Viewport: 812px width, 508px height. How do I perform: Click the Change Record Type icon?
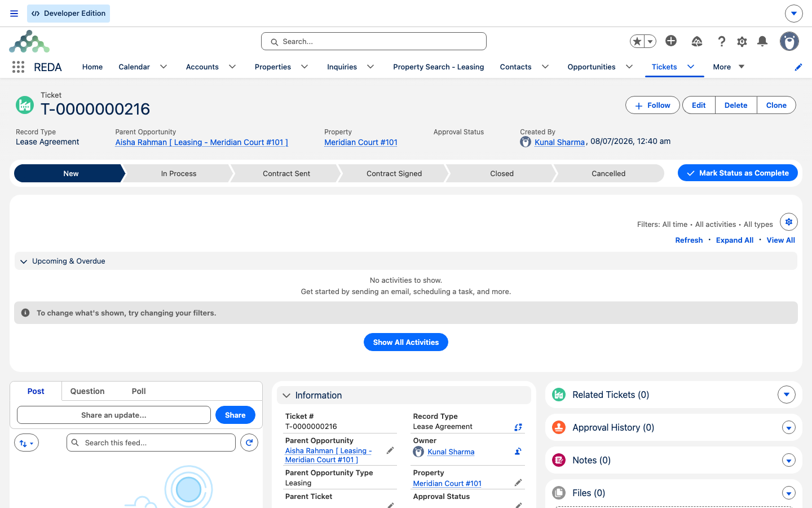point(518,427)
